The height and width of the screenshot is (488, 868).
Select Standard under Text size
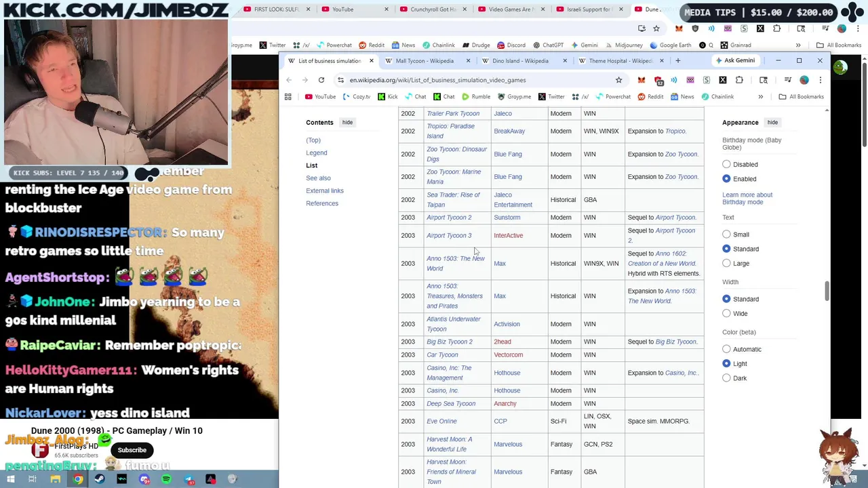(726, 249)
